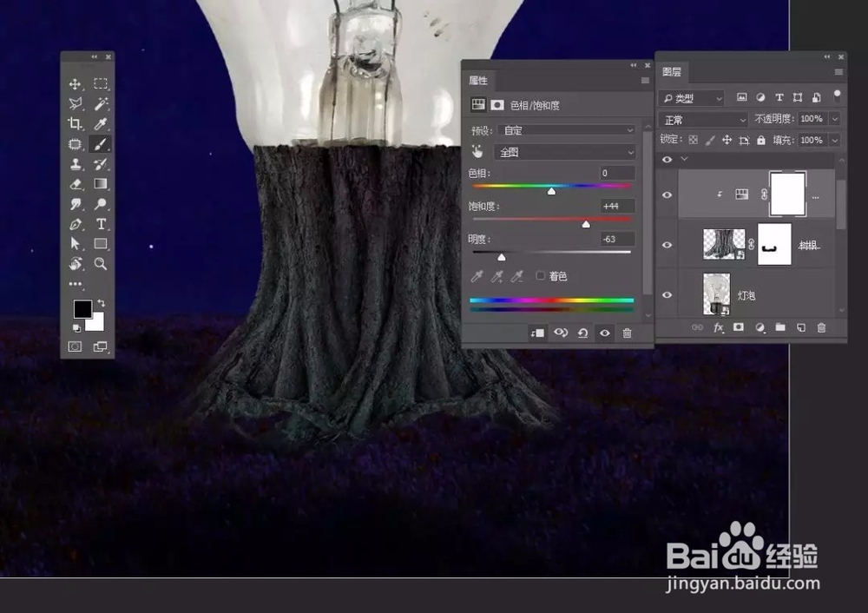Clip adjustment to layer below button
Viewport: 868px width, 613px height.
click(537, 333)
